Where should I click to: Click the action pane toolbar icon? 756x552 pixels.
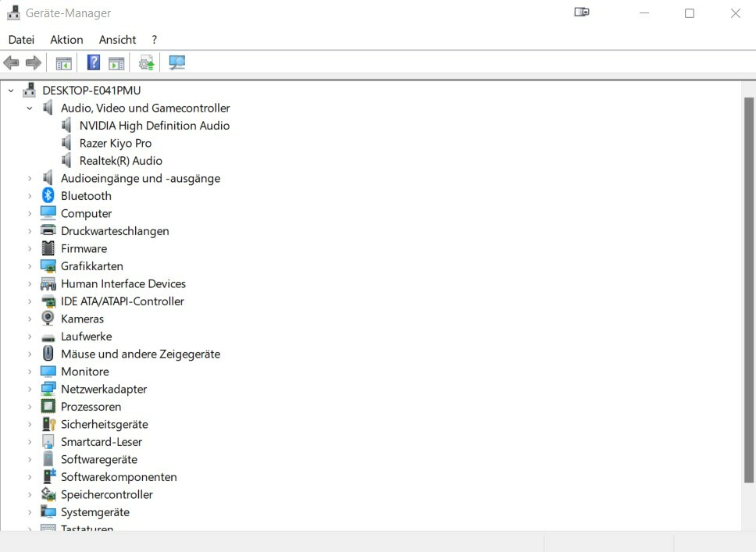point(116,62)
